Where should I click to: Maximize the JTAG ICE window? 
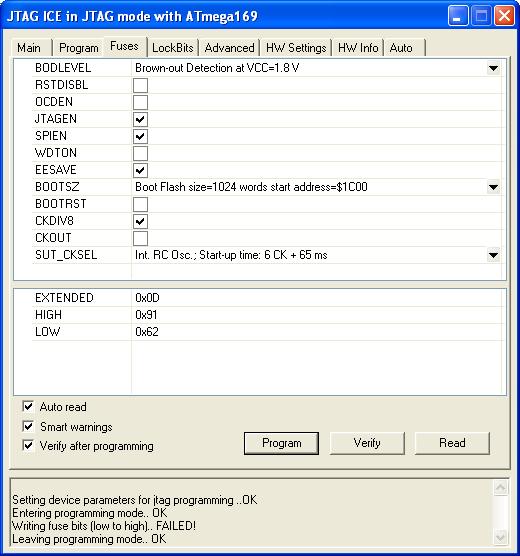pos(481,16)
